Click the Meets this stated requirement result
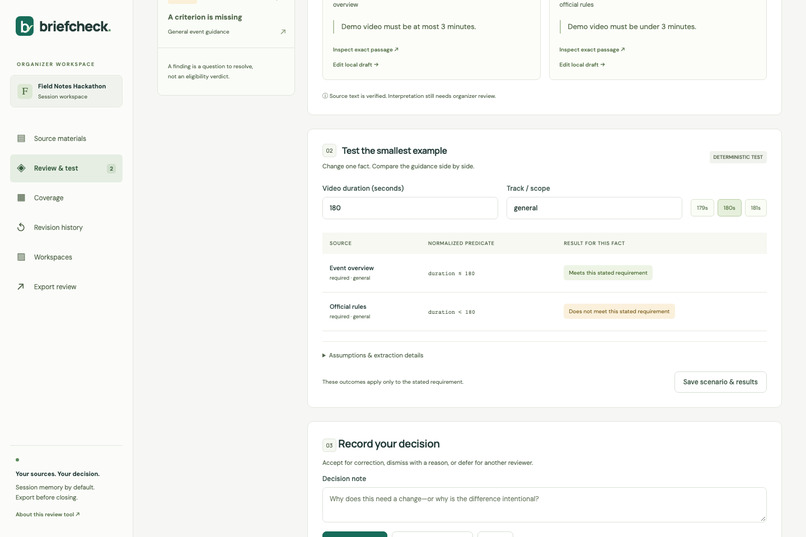806x537 pixels. coord(608,273)
